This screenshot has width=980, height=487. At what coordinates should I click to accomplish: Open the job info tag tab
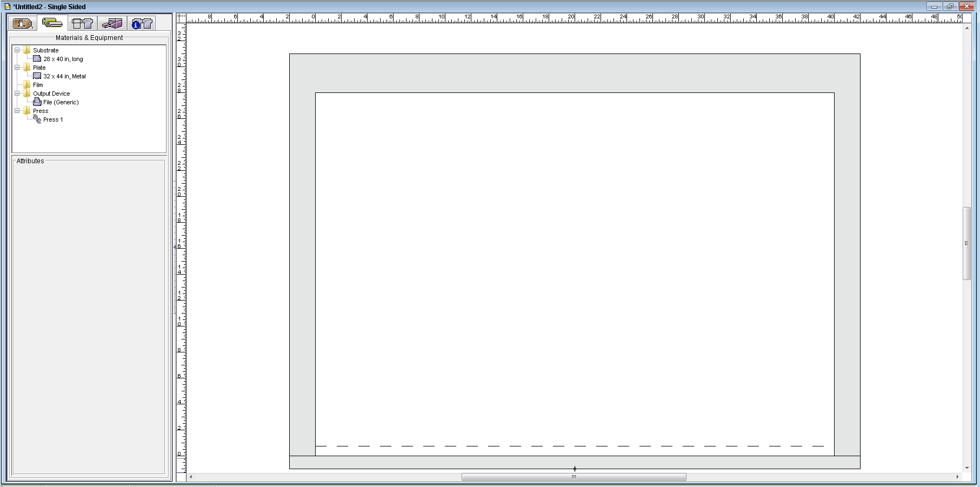pos(23,23)
